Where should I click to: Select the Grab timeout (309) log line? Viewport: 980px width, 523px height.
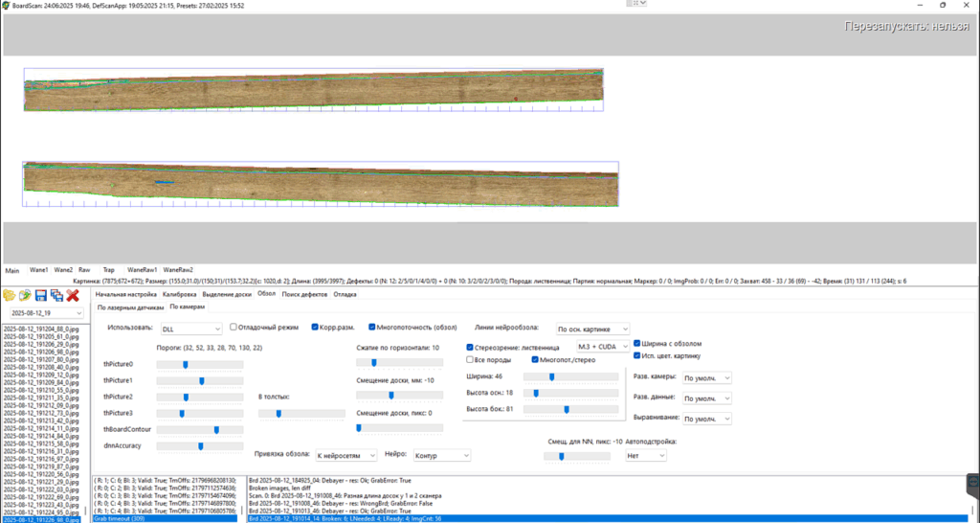point(165,518)
